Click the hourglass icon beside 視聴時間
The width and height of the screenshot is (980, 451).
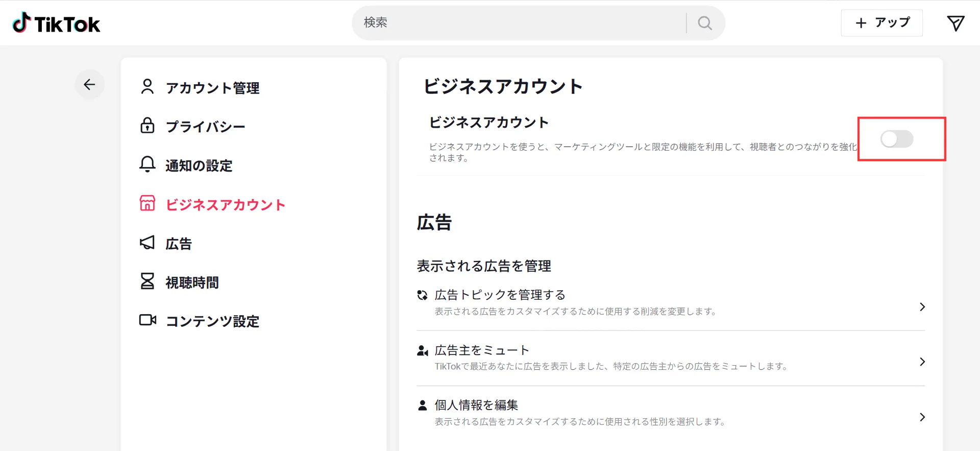(x=148, y=281)
